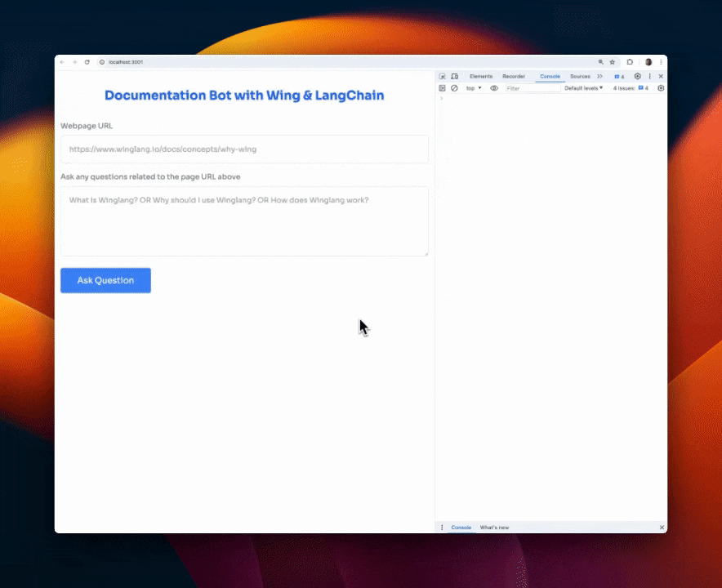
Task: Click the console Filter field
Action: pos(533,88)
